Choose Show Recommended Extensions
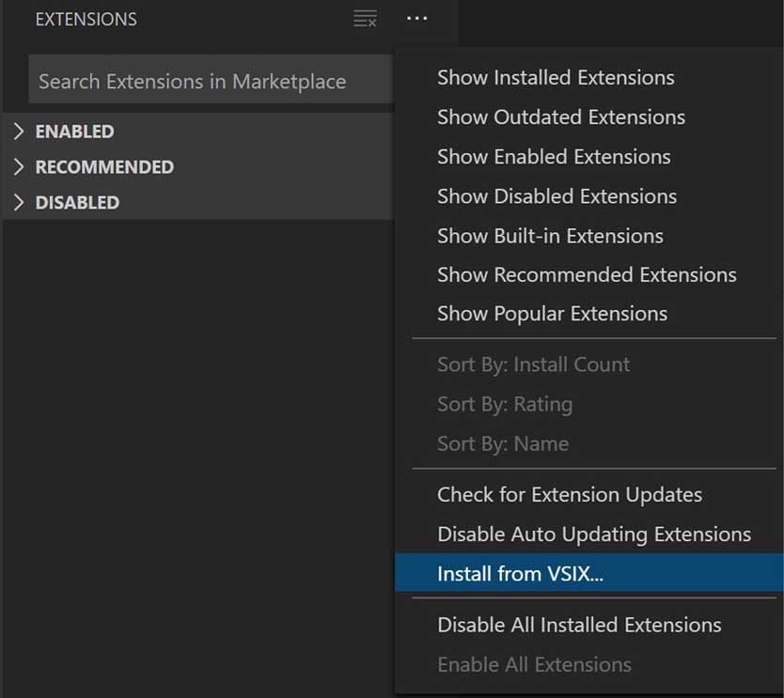The image size is (784, 698). (x=589, y=275)
